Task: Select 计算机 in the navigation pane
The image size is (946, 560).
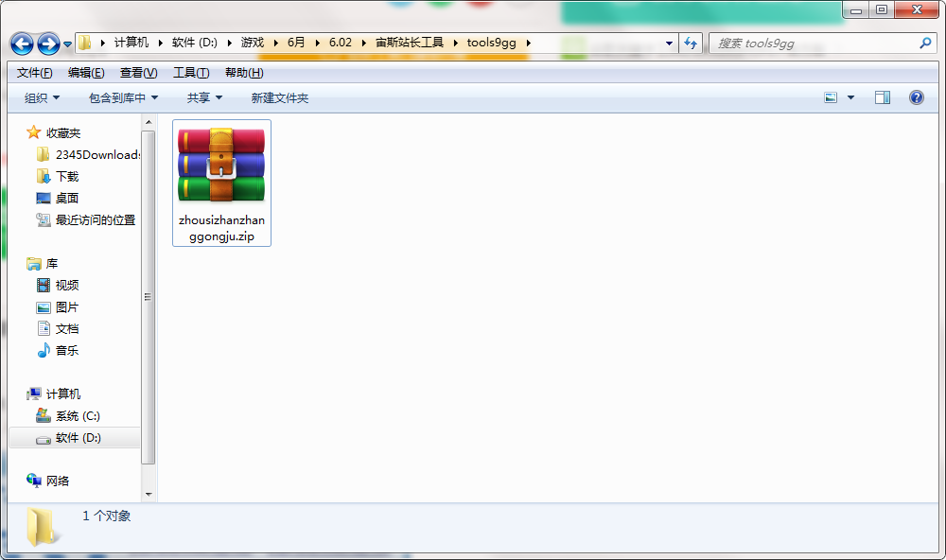Action: click(x=62, y=394)
